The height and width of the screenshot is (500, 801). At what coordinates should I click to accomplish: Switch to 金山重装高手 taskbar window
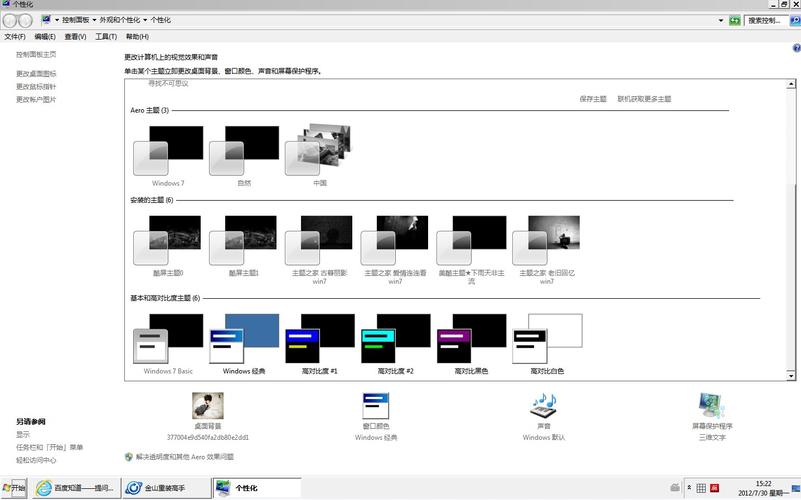[x=167, y=488]
